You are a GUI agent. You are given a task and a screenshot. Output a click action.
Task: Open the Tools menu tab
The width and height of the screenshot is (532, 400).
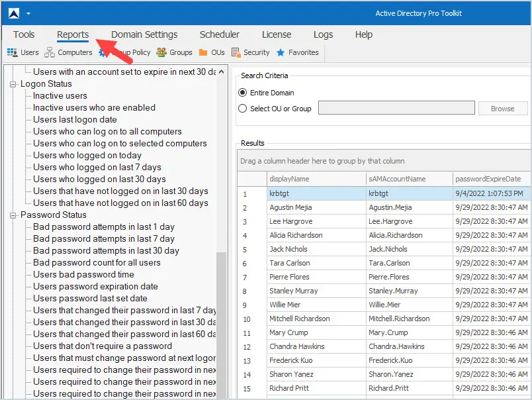pos(24,34)
